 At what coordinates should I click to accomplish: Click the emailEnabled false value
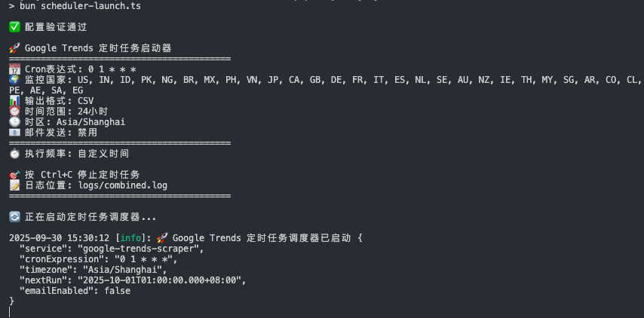[x=118, y=291]
